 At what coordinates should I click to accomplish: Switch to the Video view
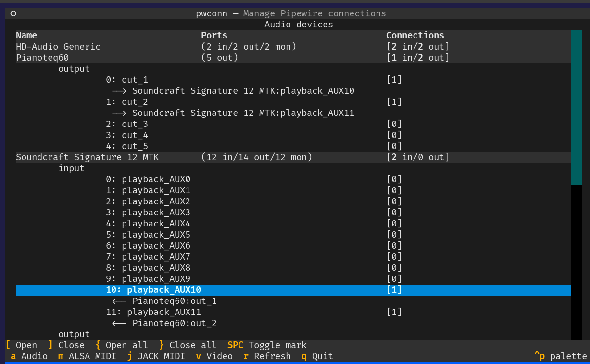[x=214, y=356]
